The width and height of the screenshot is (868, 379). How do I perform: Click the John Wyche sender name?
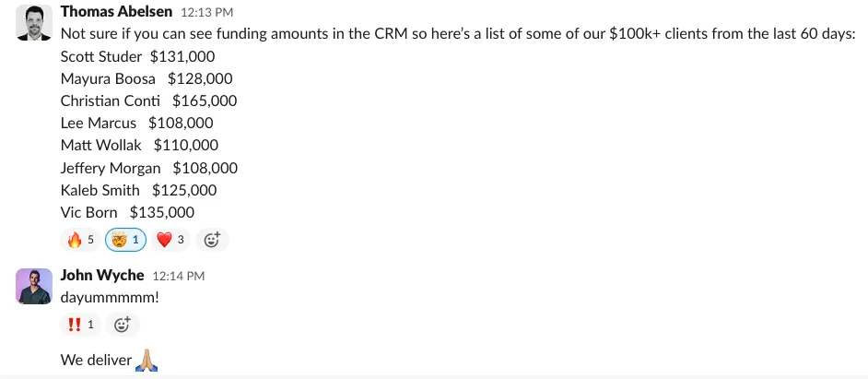(102, 275)
